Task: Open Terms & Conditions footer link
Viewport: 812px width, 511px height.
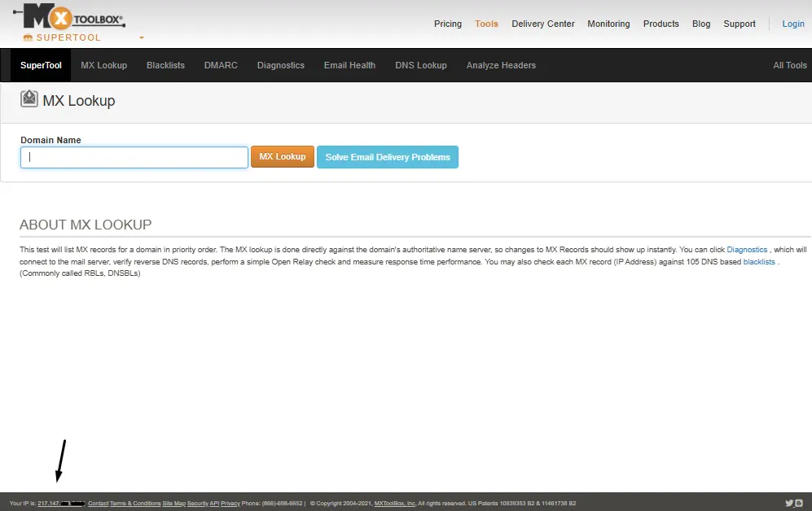Action: [x=135, y=504]
